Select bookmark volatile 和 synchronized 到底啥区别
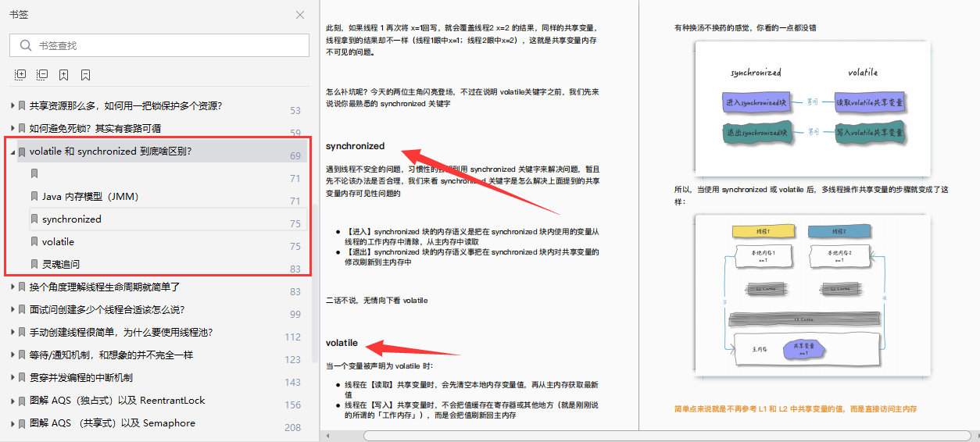The image size is (980, 442). click(111, 151)
